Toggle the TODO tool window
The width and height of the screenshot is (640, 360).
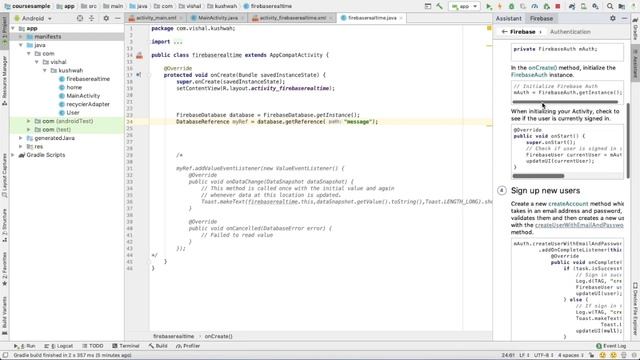point(93,346)
